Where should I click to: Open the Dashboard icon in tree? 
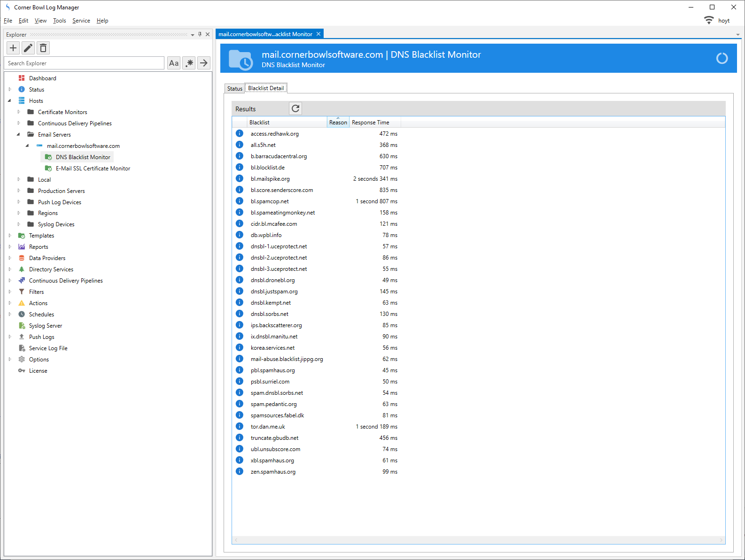coord(22,78)
